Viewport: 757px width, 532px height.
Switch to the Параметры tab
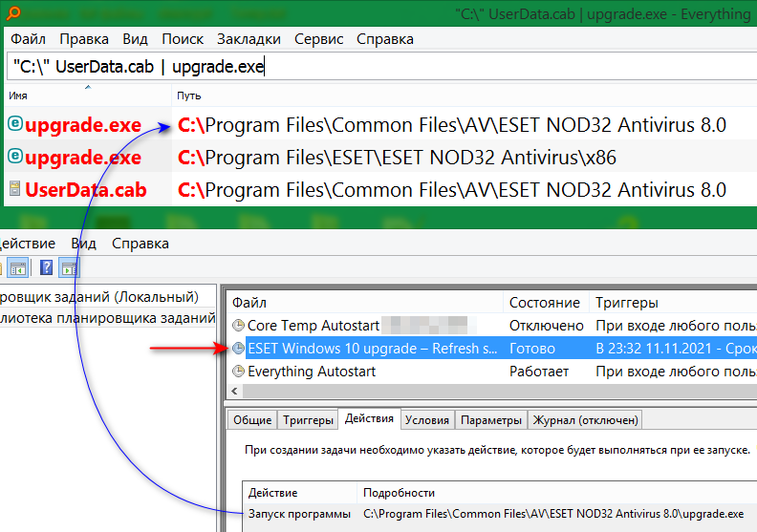[491, 420]
